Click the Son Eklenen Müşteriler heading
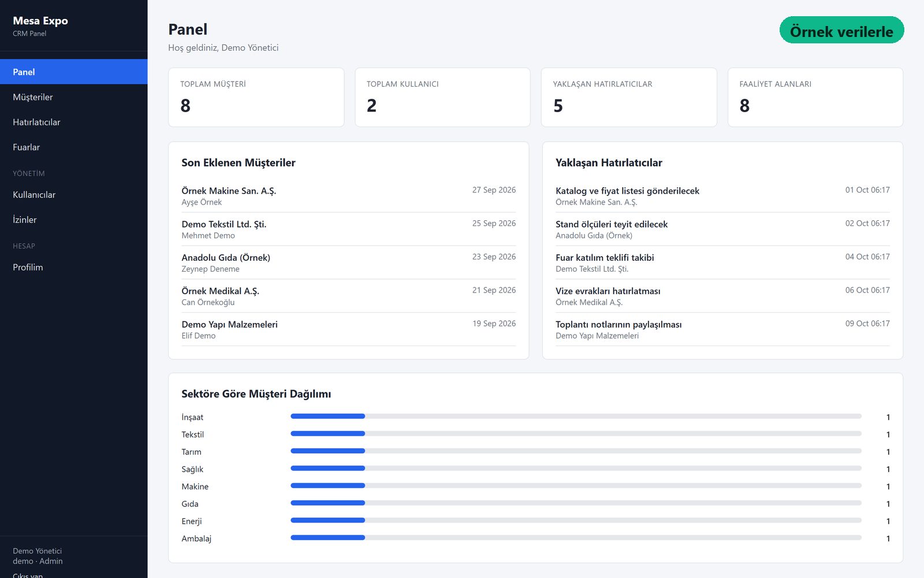The width and height of the screenshot is (924, 578). click(238, 163)
